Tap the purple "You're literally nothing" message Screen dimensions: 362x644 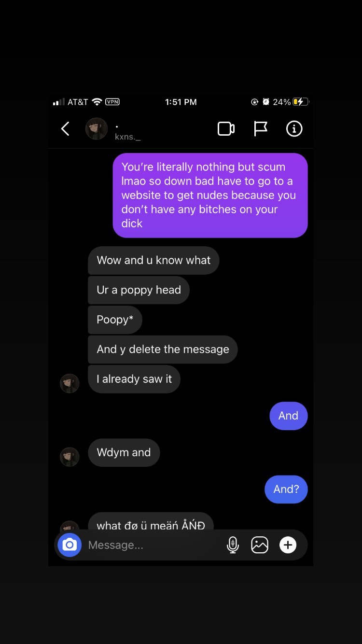click(x=210, y=196)
